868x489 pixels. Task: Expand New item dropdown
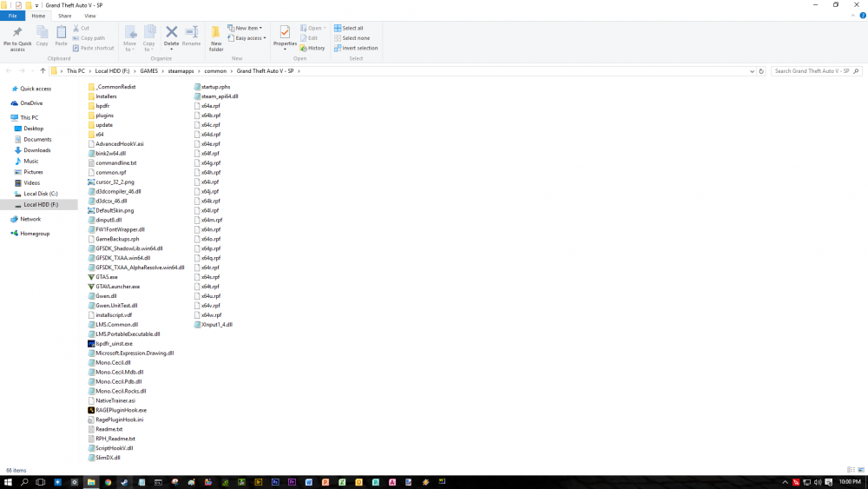pos(245,29)
